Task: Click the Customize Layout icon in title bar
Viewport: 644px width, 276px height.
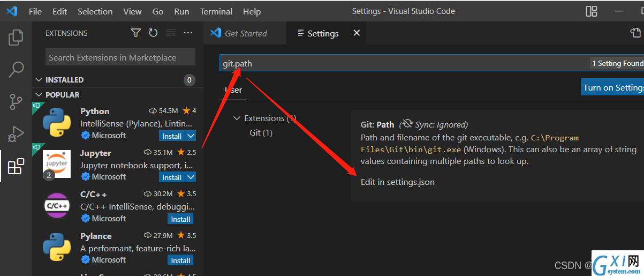Action: coord(592,11)
